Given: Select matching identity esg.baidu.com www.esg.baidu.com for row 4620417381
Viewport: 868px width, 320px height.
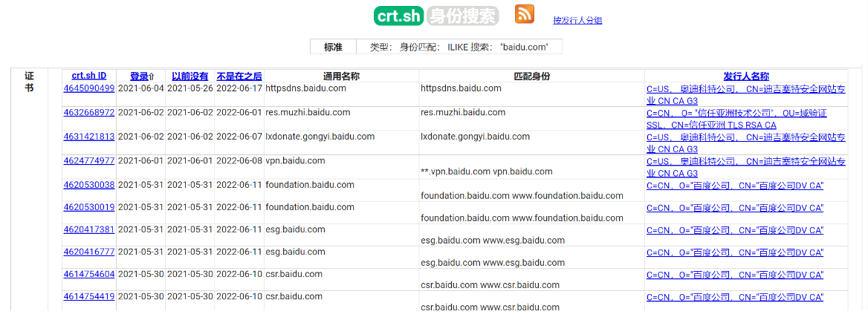Looking at the screenshot, I should pos(493,241).
